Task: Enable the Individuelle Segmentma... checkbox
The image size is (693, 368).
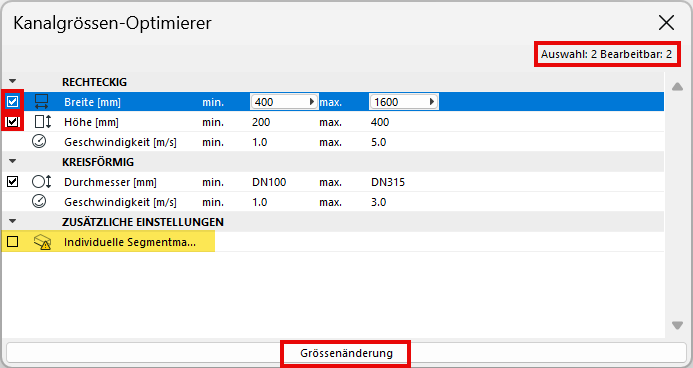Action: coord(12,242)
